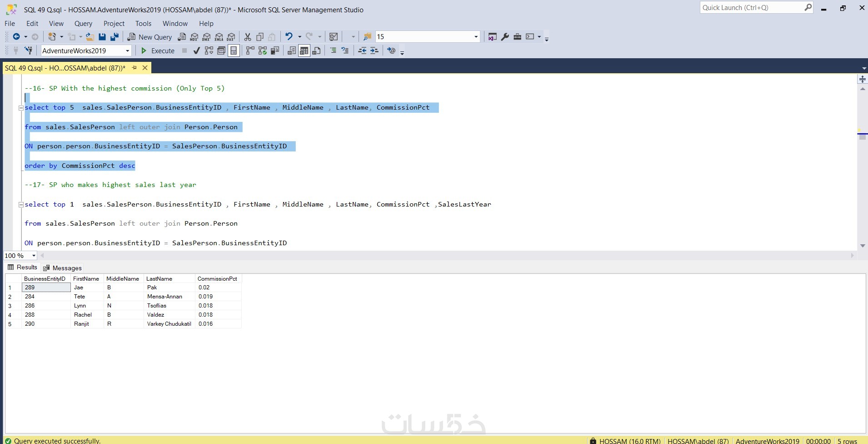Screen dimensions: 868x444
Task: Switch to the Messages tab
Action: click(x=62, y=268)
